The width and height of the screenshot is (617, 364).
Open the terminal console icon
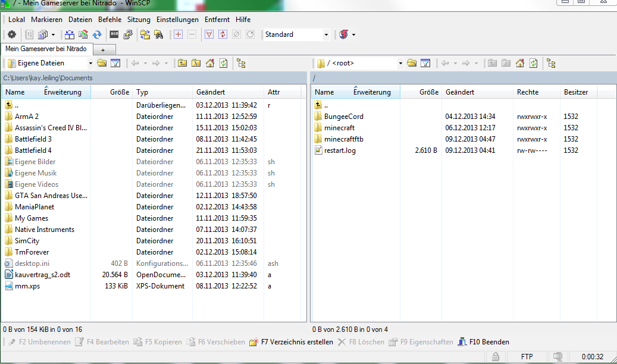point(114,34)
